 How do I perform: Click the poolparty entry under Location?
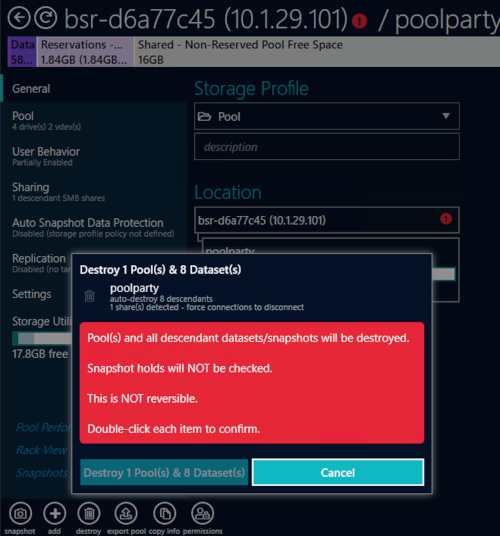(x=230, y=250)
